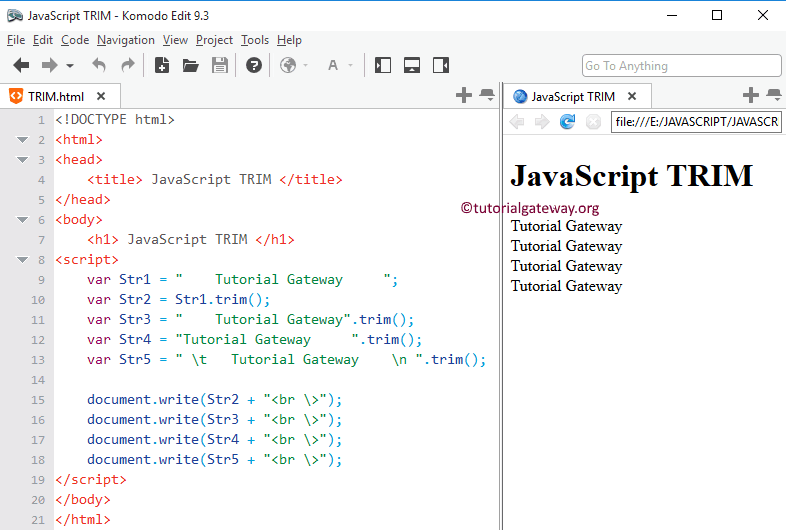Image resolution: width=786 pixels, height=530 pixels.
Task: Add a new tab in the editor pane
Action: tap(463, 96)
